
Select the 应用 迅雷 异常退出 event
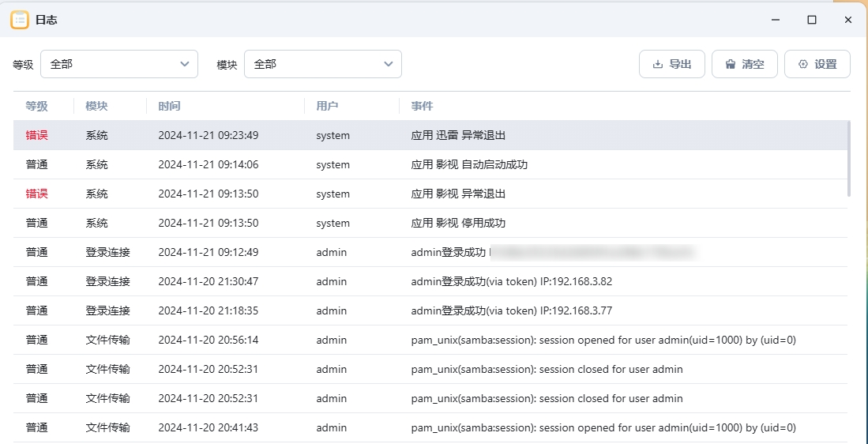click(458, 135)
